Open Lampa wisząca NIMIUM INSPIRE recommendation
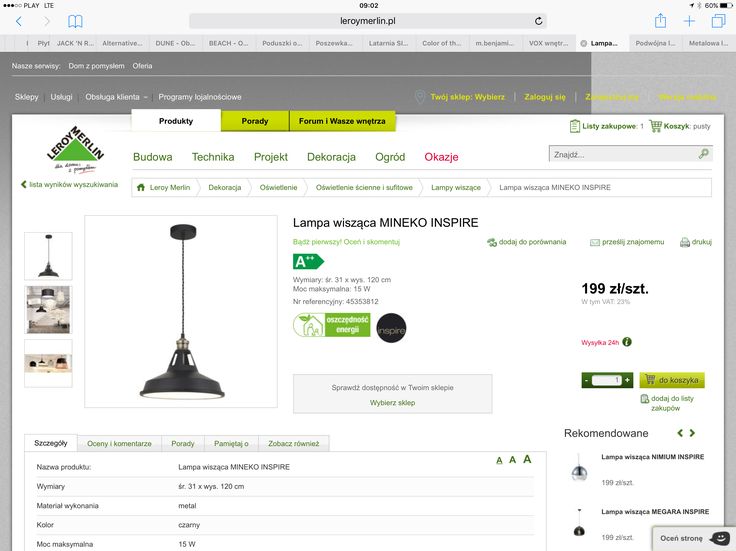The image size is (736, 551). point(652,457)
